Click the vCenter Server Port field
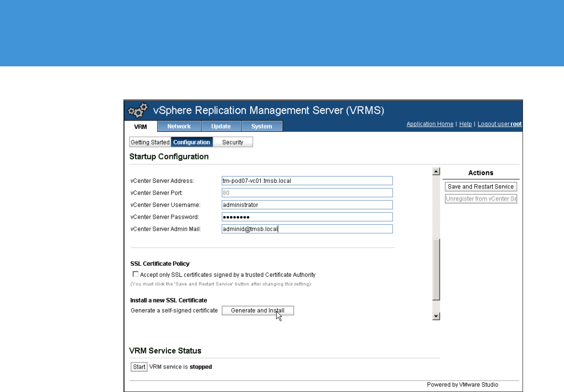 point(307,193)
